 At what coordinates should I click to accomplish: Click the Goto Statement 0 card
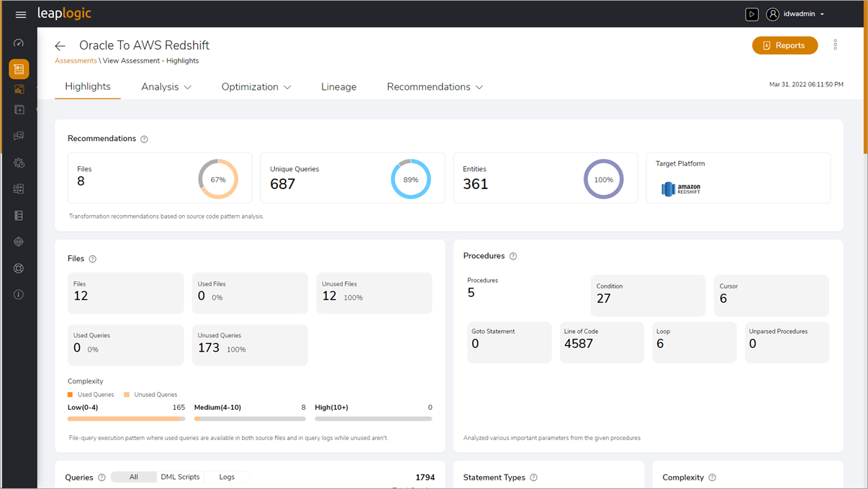(x=510, y=342)
